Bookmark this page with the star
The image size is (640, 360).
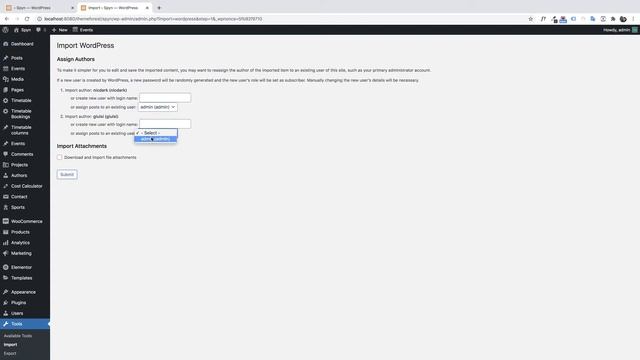tap(531, 19)
